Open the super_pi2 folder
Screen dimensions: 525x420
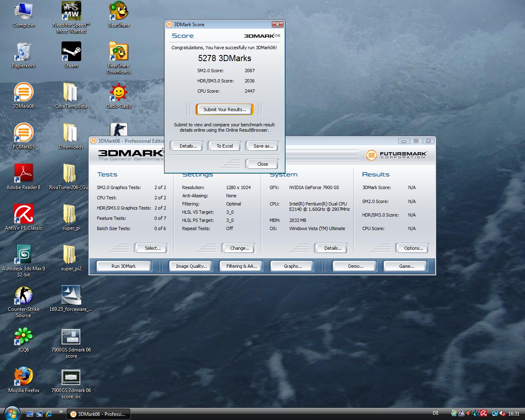pyautogui.click(x=71, y=258)
